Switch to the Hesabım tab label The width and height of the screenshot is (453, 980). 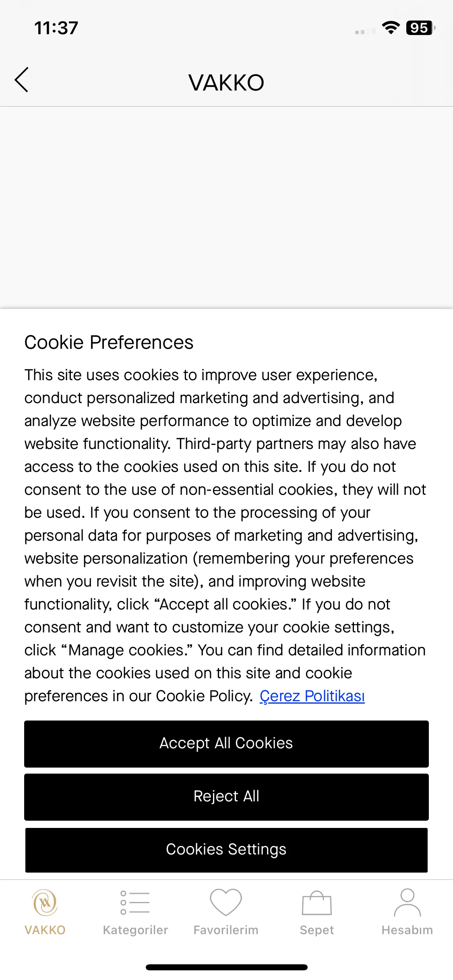407,930
